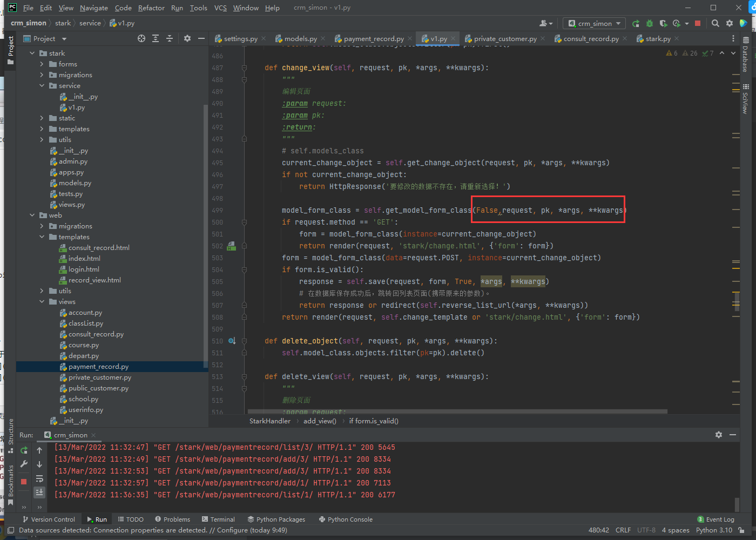Switch to consult_record.py editor tab
The height and width of the screenshot is (540, 756).
click(591, 38)
